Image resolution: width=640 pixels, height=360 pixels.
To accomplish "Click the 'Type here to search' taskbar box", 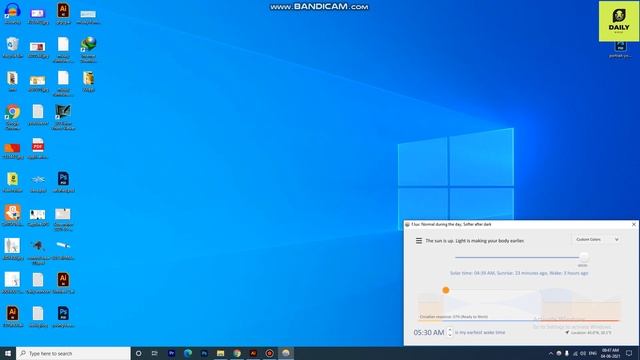I will 73,353.
